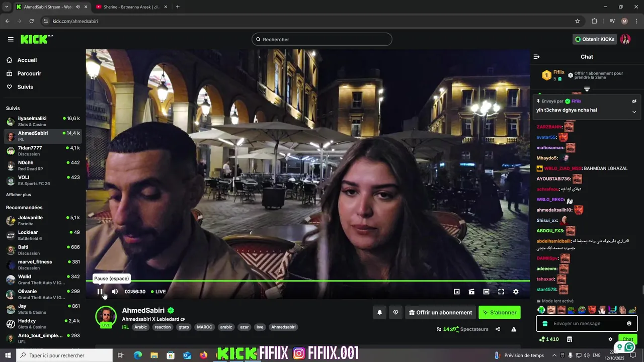Open the hamburger sidebar menu
This screenshot has width=644, height=362.
[x=11, y=39]
